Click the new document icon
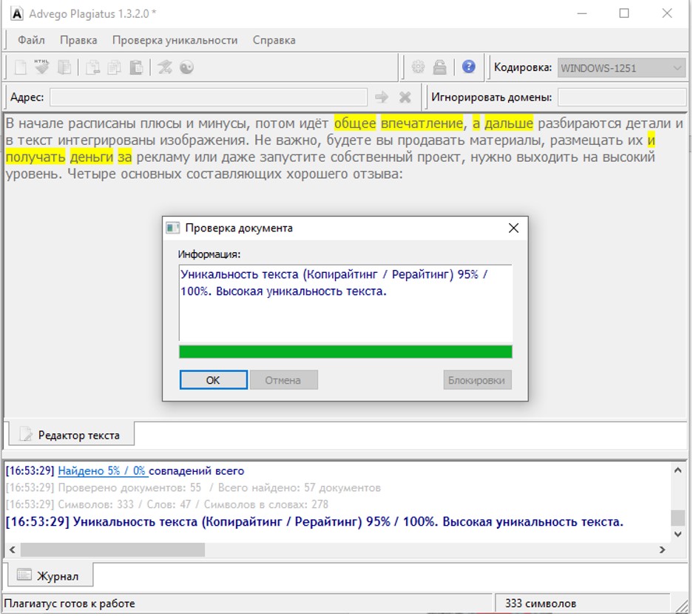The image size is (693, 616). 20,67
